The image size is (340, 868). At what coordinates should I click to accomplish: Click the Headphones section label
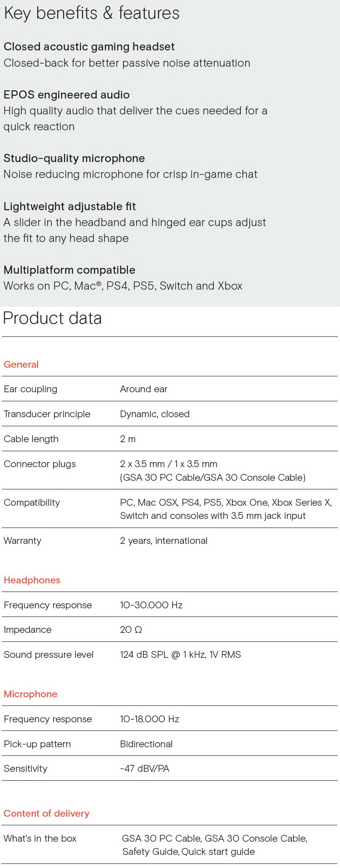32,580
